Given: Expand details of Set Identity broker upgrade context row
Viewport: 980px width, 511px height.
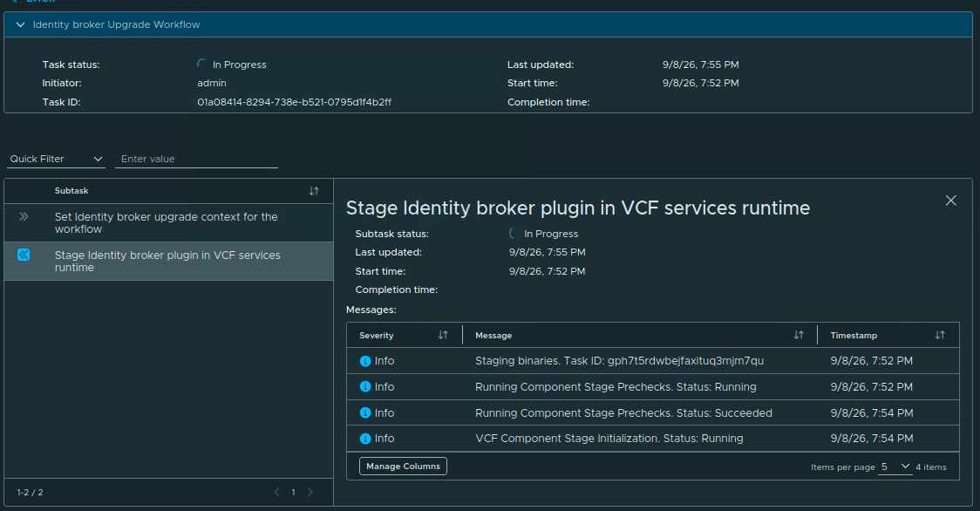Looking at the screenshot, I should [24, 216].
